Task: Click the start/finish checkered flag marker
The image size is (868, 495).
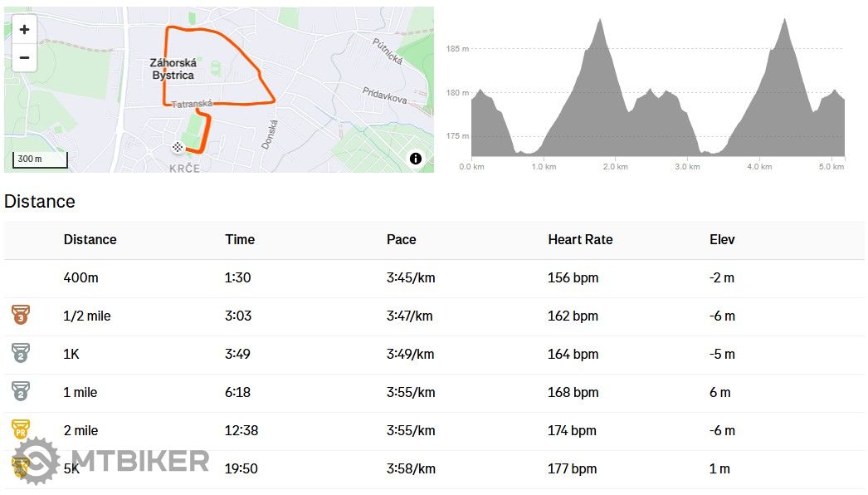Action: [177, 147]
